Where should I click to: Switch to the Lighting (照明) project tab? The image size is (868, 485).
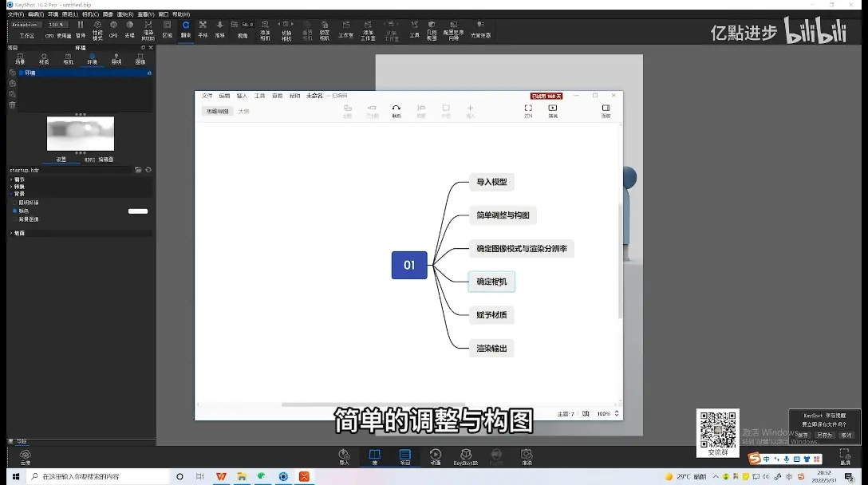[116, 59]
